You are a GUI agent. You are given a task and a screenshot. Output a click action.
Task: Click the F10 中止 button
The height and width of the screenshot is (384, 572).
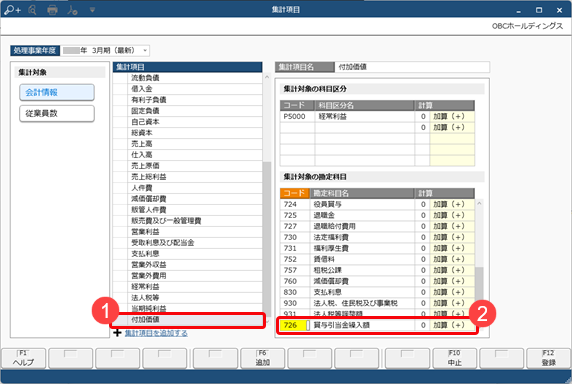pos(455,358)
